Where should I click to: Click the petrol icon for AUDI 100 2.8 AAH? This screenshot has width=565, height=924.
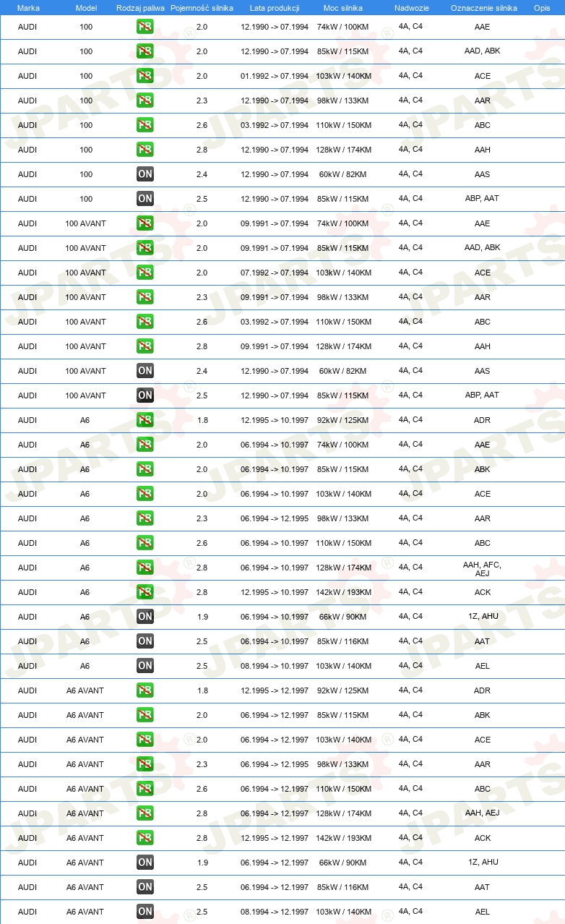pos(145,150)
